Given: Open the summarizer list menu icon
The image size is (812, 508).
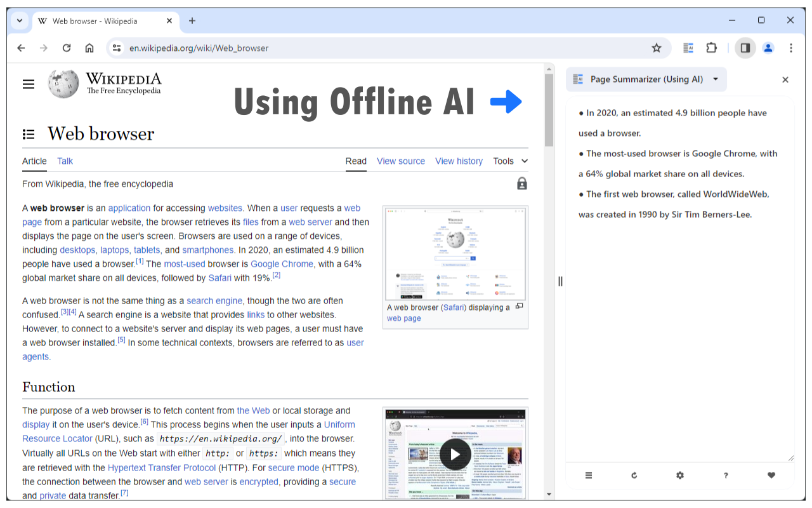Looking at the screenshot, I should (589, 475).
